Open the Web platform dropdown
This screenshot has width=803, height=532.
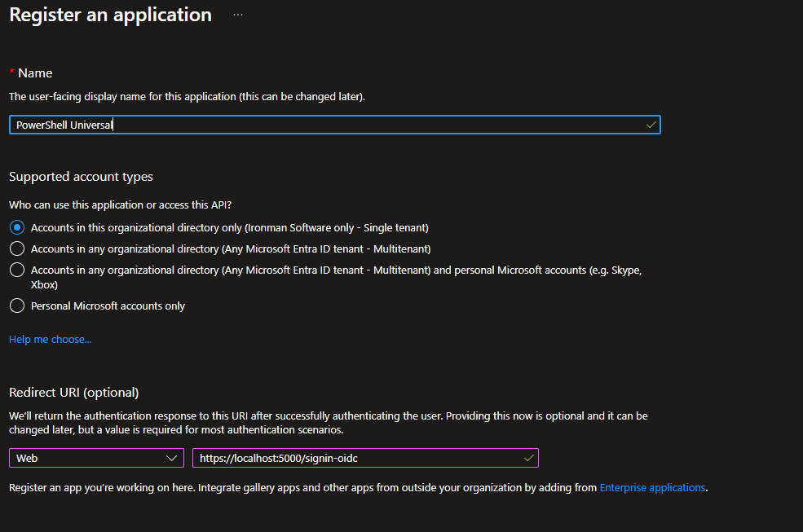(96, 458)
